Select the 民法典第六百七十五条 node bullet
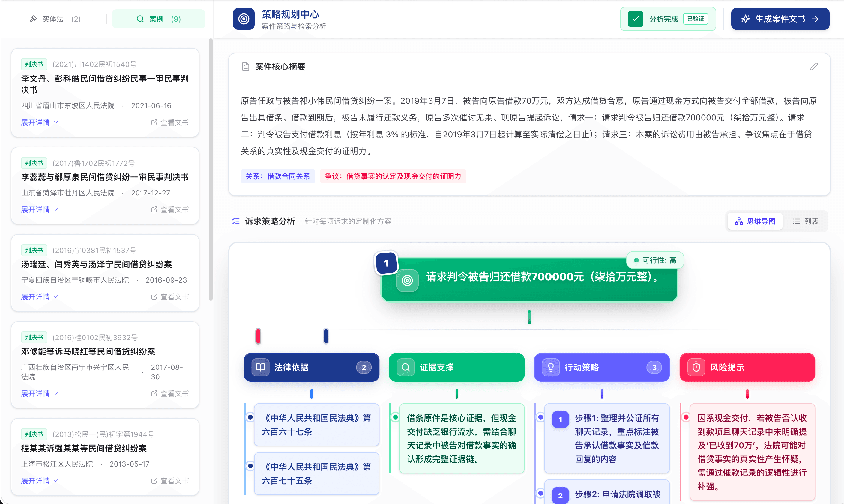Viewport: 844px width, 504px height. pyautogui.click(x=250, y=466)
